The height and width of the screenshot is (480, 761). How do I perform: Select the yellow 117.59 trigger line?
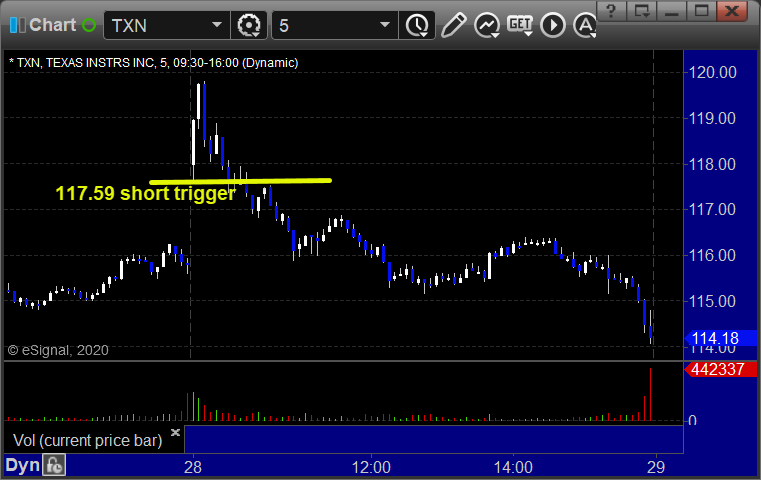[240, 182]
